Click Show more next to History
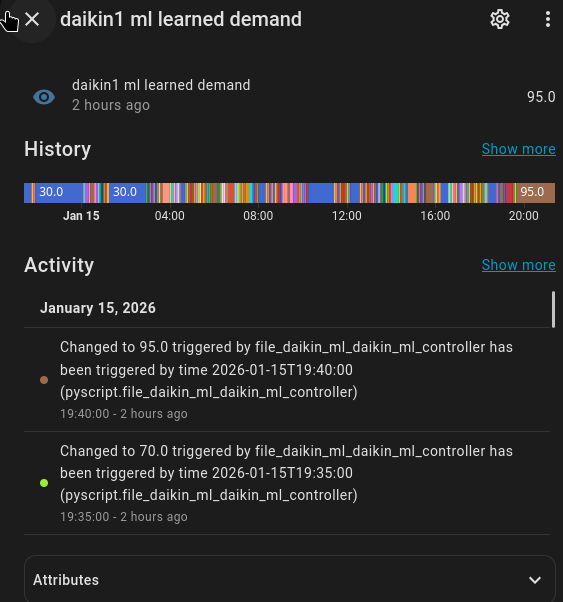The height and width of the screenshot is (602, 563). (518, 149)
